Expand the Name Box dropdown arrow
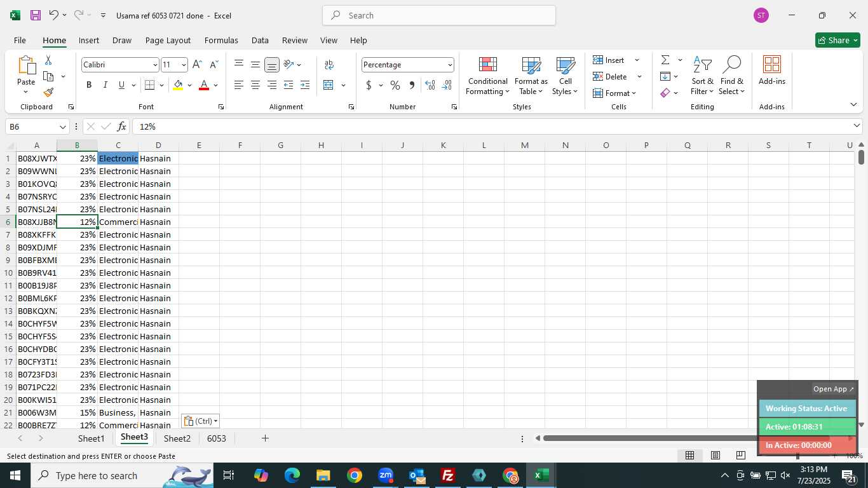The height and width of the screenshot is (488, 868). click(x=62, y=126)
